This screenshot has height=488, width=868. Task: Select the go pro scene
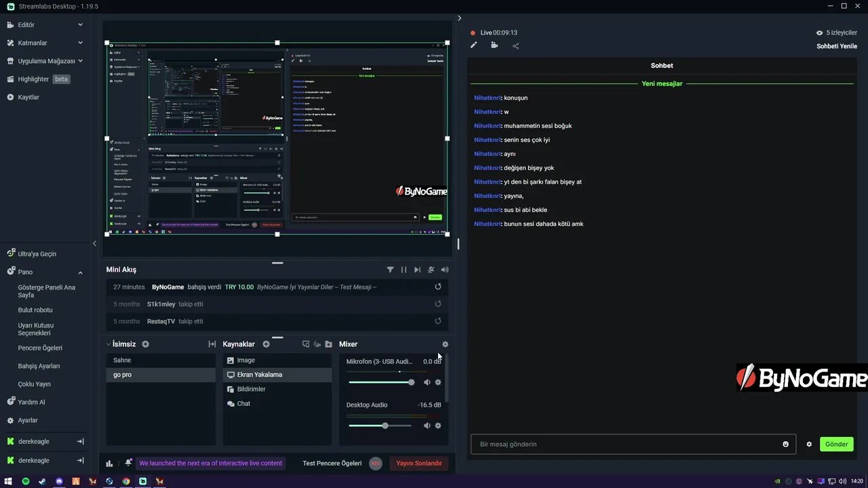161,375
